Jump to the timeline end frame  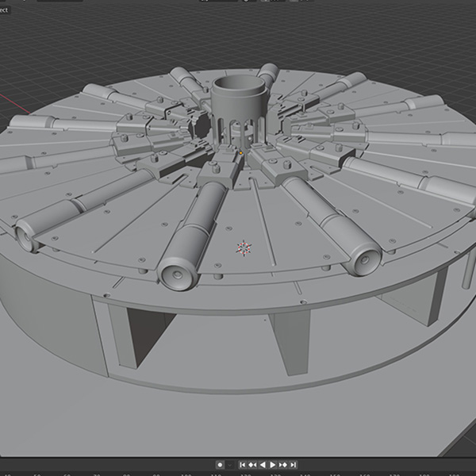point(293,465)
